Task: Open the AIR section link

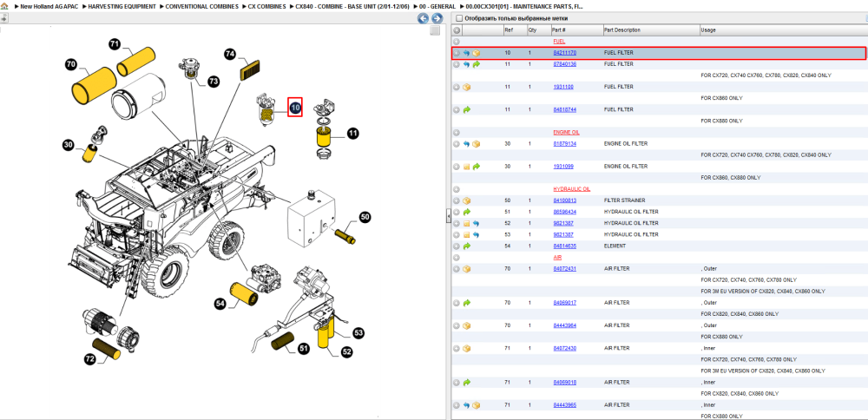Action: (557, 258)
